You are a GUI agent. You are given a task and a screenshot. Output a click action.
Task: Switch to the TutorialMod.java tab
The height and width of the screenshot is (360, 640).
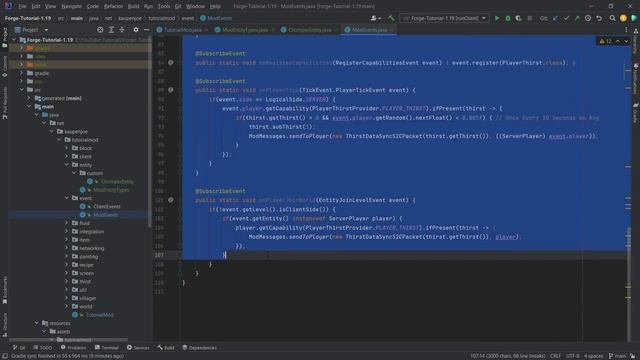(183, 30)
